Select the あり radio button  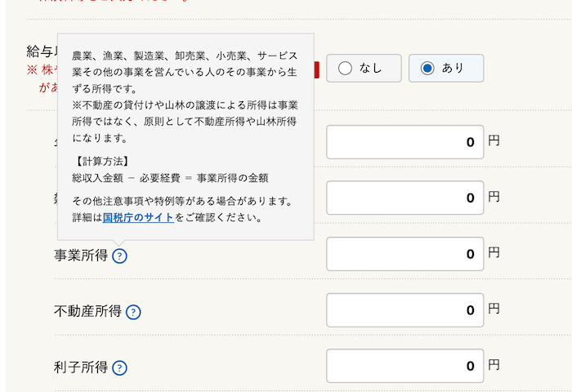[x=446, y=69]
